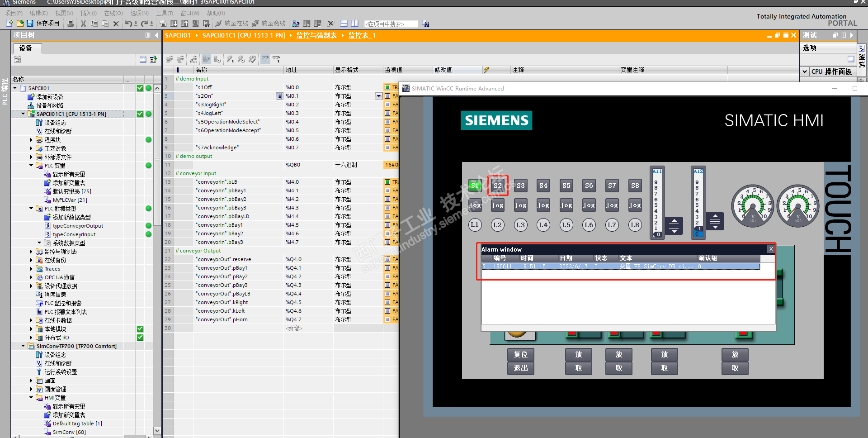Undo the last action
The width and height of the screenshot is (868, 438).
pos(129,24)
